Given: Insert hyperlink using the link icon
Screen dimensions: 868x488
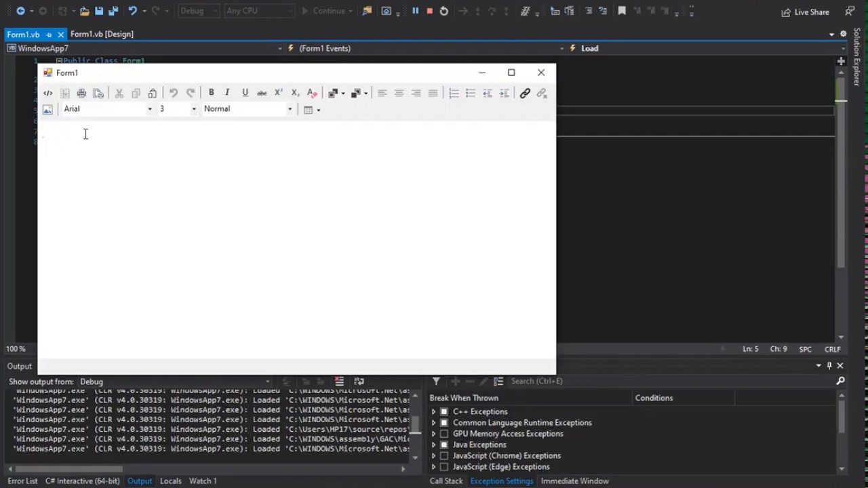Looking at the screenshot, I should tap(525, 93).
